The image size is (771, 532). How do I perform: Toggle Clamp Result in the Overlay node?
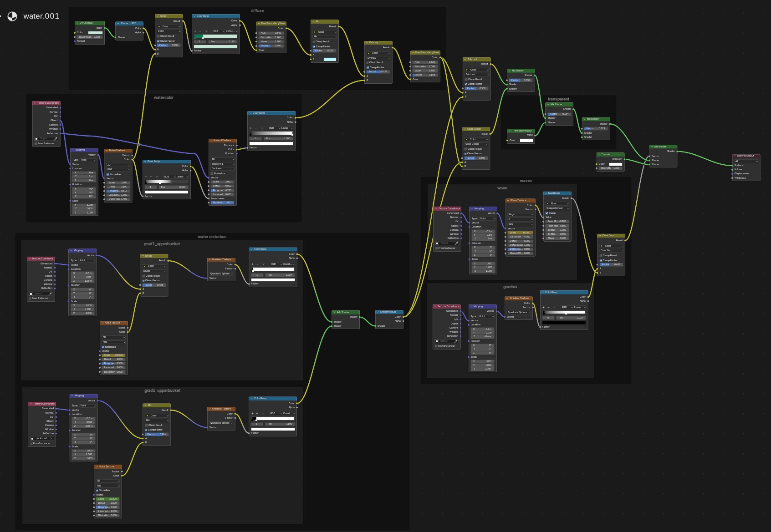(x=368, y=62)
